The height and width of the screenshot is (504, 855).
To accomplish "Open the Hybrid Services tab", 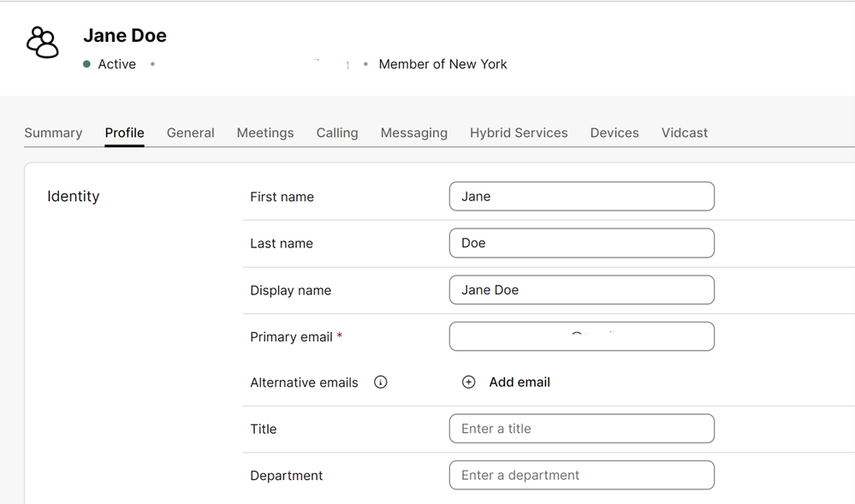I will point(519,133).
